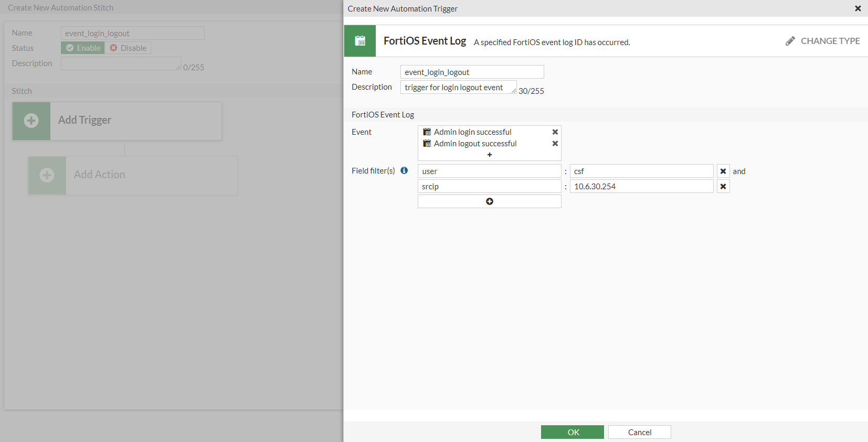Click the Add Action box in the stitch

[133, 175]
